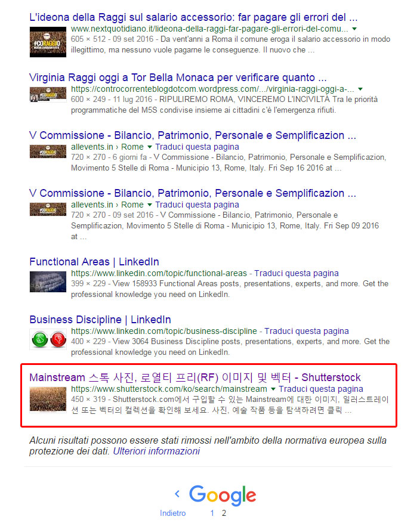Open the 'Business Discipline | LinkedIn' result
The image size is (420, 526).
coord(100,320)
